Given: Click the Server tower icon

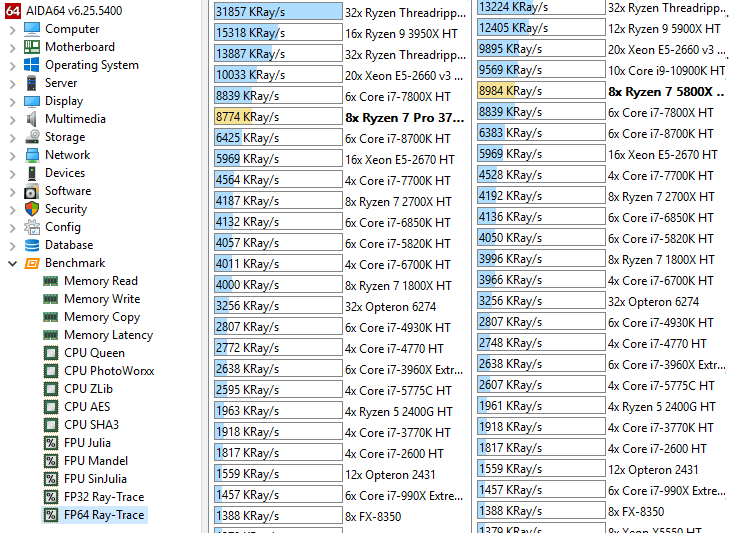Looking at the screenshot, I should point(32,83).
